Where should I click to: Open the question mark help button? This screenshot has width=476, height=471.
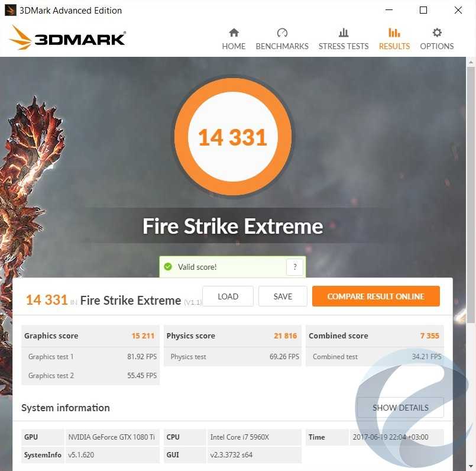point(295,267)
